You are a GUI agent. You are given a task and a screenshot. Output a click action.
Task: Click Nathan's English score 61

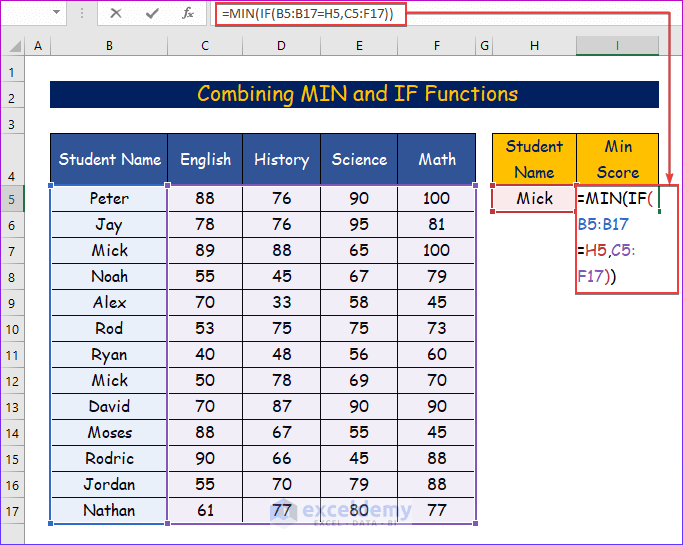click(x=205, y=511)
